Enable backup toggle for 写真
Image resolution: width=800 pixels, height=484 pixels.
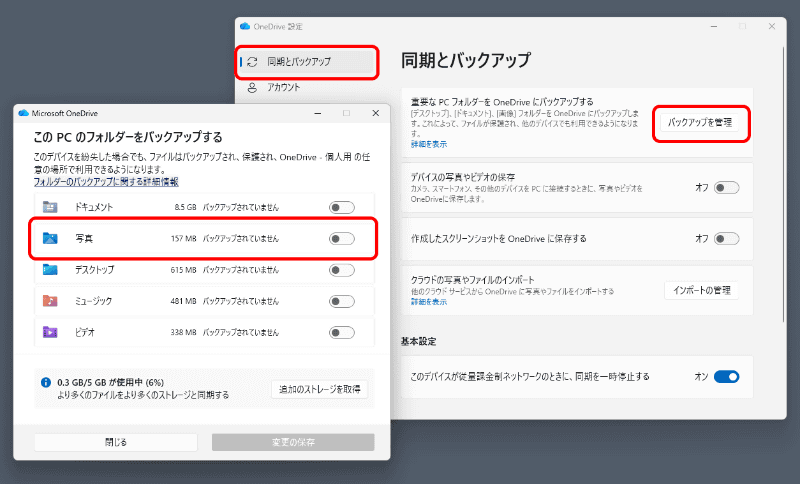[341, 238]
